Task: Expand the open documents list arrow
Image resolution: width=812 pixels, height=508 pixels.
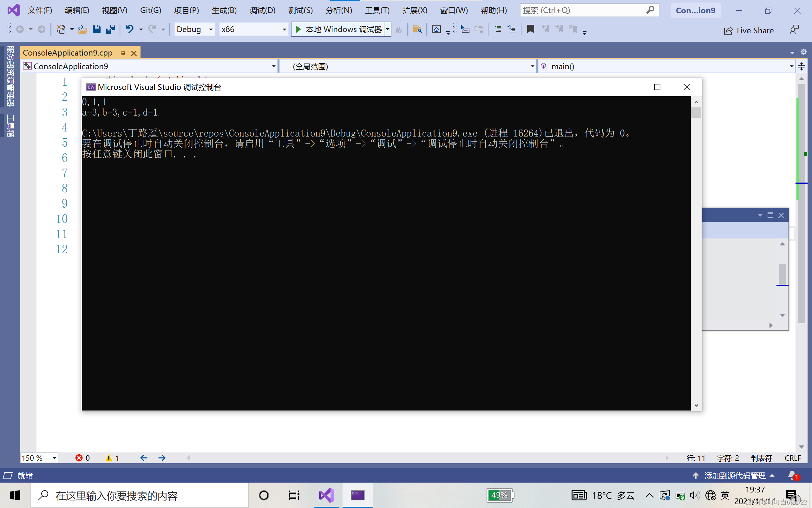Action: coord(792,53)
